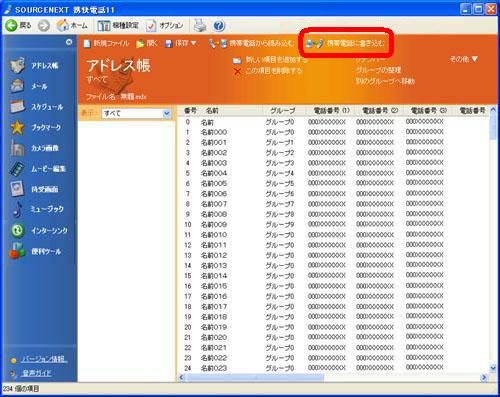Click the printer icon

200,25
